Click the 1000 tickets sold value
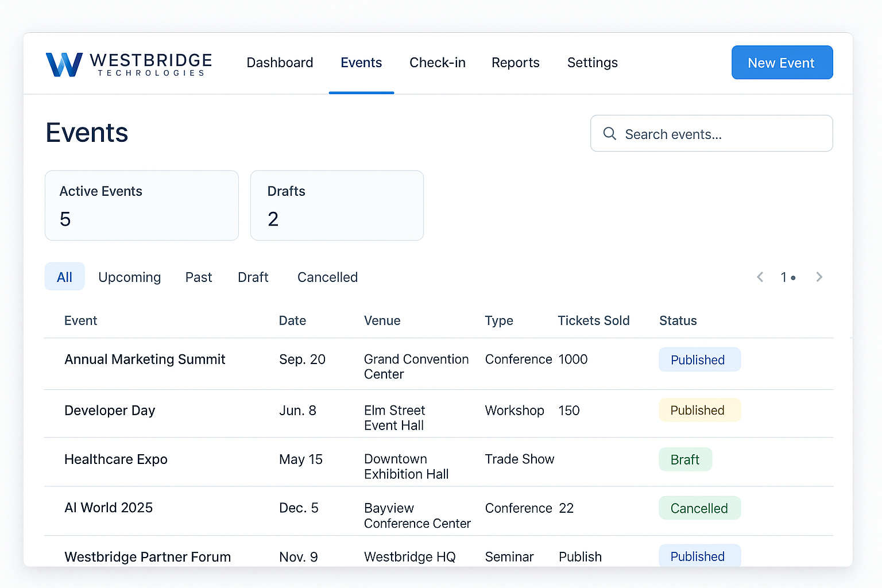The height and width of the screenshot is (588, 882). tap(573, 359)
